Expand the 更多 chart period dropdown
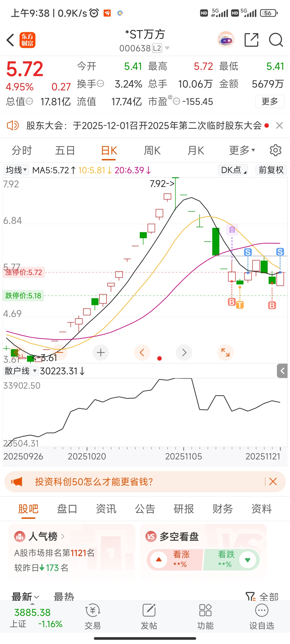This screenshot has height=644, width=290. (242, 150)
